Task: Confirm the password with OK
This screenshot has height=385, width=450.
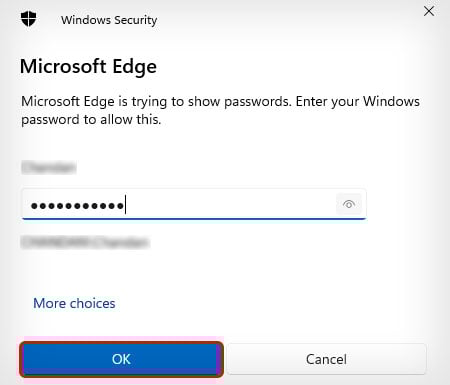Action: pos(121,359)
